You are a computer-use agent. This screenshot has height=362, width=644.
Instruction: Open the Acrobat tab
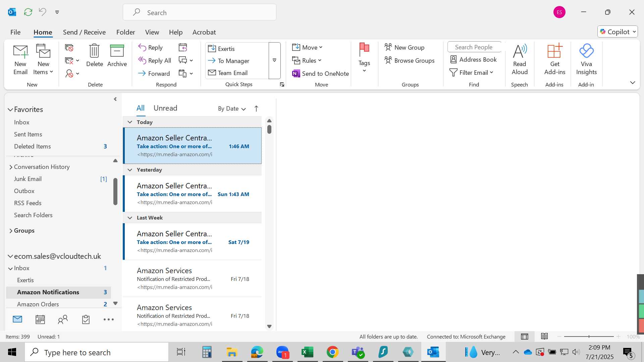204,32
